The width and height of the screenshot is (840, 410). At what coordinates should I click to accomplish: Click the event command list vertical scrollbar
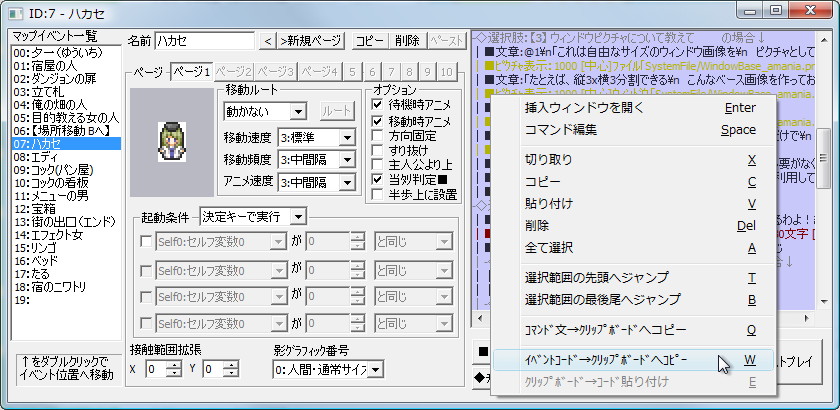(824, 169)
